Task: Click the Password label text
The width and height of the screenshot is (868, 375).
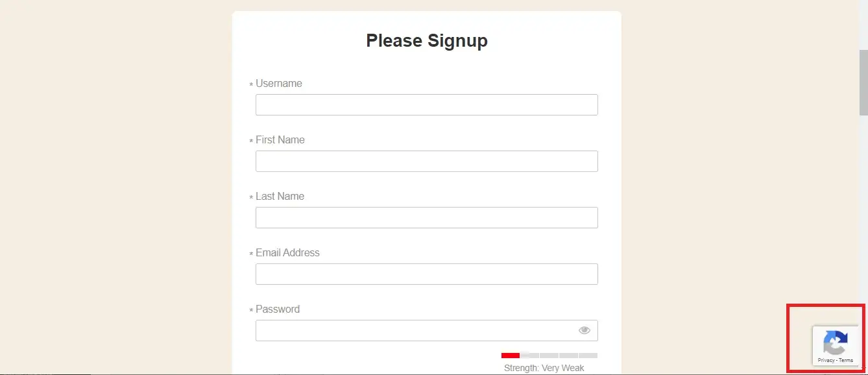Action: click(278, 309)
